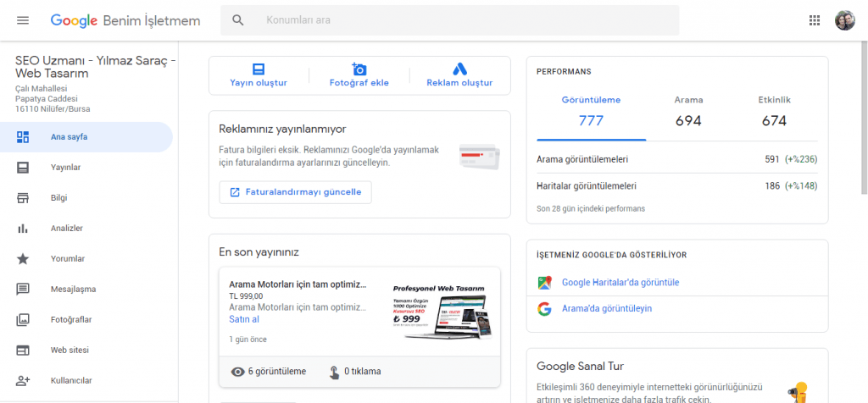The width and height of the screenshot is (868, 403).
Task: Open the hamburger main menu
Action: 23,20
